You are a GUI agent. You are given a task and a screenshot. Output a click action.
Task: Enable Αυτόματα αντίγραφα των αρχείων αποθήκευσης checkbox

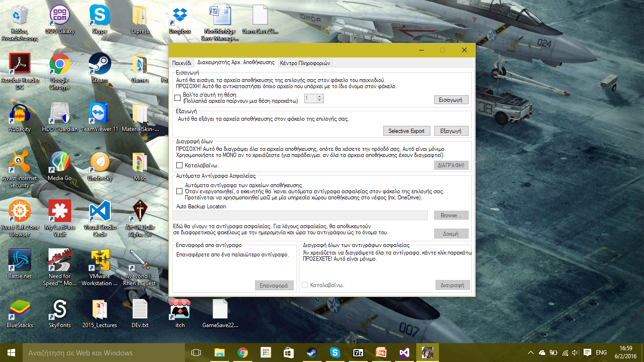pyautogui.click(x=179, y=191)
